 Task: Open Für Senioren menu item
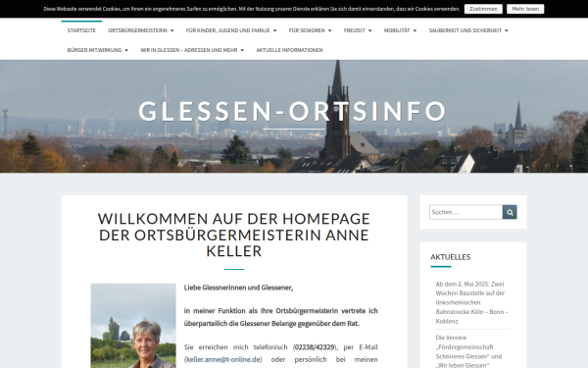307,30
